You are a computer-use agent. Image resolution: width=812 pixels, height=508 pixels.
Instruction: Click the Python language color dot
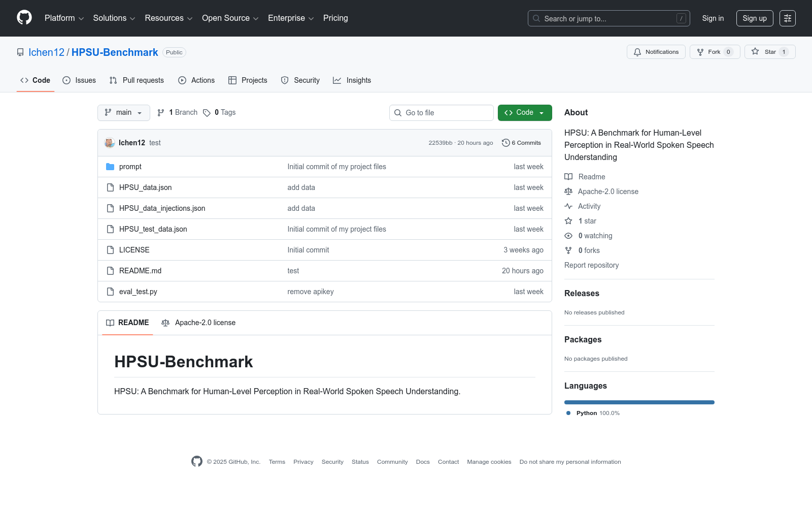(x=568, y=413)
